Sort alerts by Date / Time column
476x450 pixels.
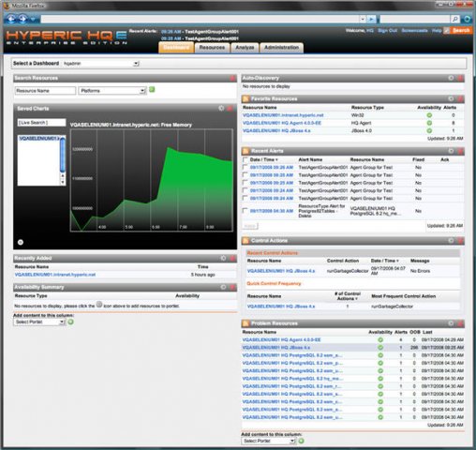point(263,159)
